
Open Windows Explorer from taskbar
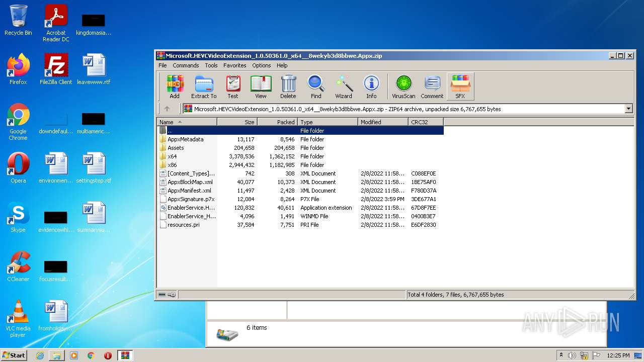pos(57,355)
